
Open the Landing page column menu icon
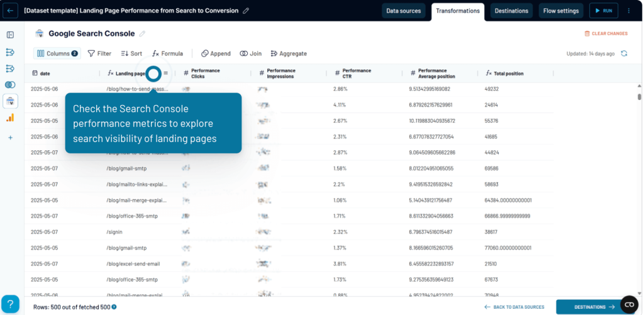[165, 73]
